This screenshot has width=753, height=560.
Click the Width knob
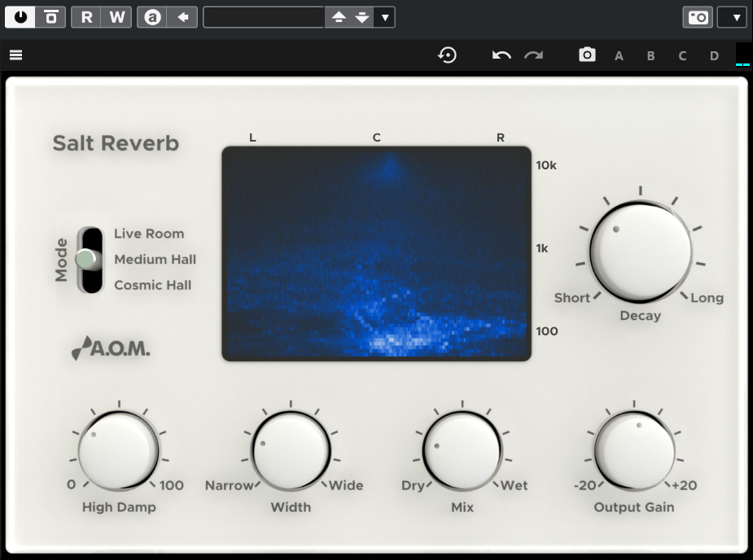click(291, 451)
